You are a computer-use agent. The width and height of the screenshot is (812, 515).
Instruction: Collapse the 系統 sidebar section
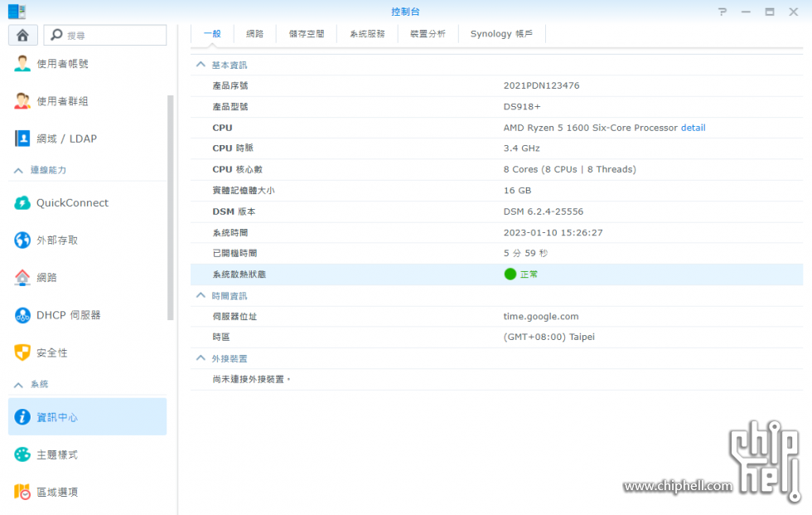click(18, 385)
